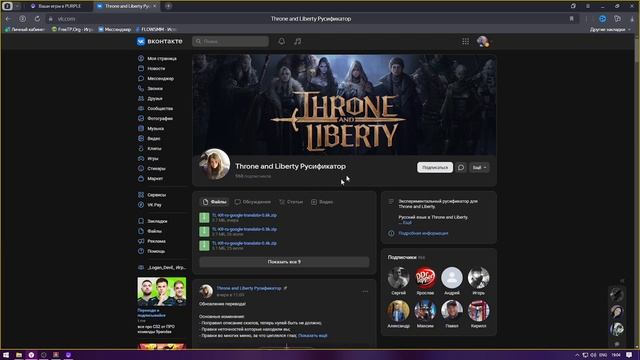Image resolution: width=640 pixels, height=360 pixels.
Task: Open subscriber Сергей's avatar
Action: click(398, 278)
